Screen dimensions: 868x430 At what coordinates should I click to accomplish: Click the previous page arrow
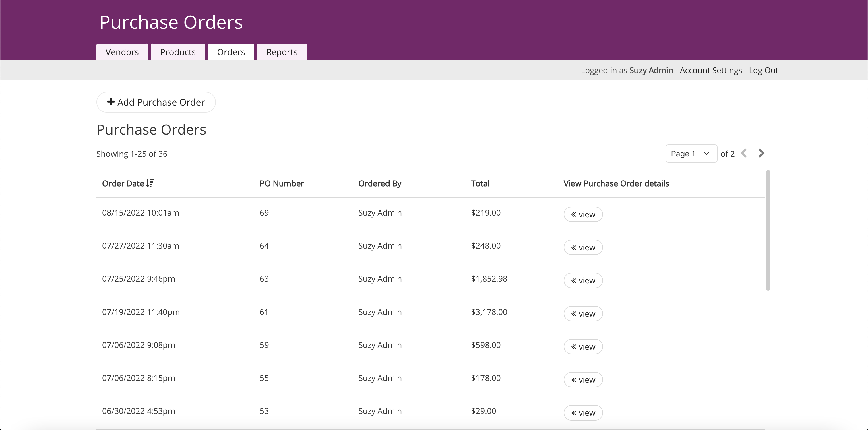tap(744, 153)
